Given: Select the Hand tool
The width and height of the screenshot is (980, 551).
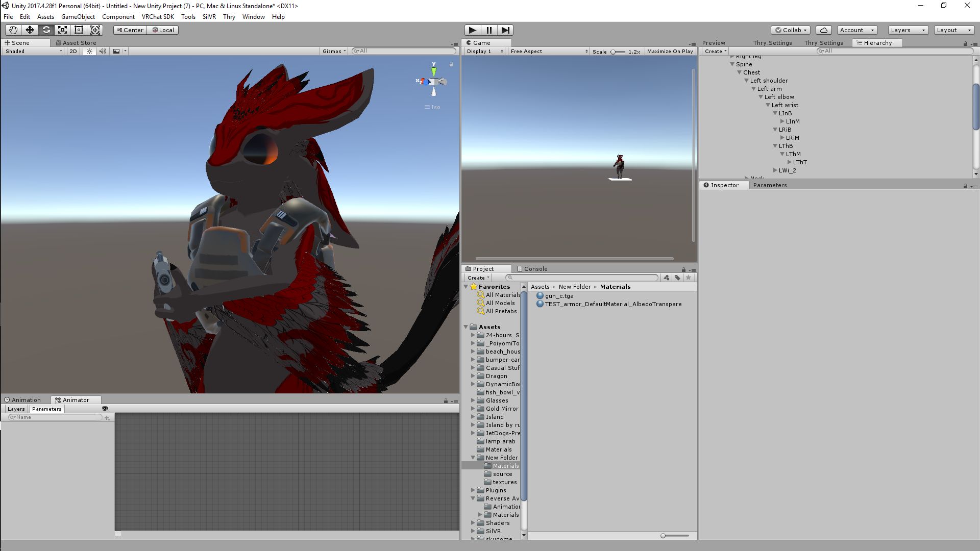Looking at the screenshot, I should pyautogui.click(x=13, y=30).
